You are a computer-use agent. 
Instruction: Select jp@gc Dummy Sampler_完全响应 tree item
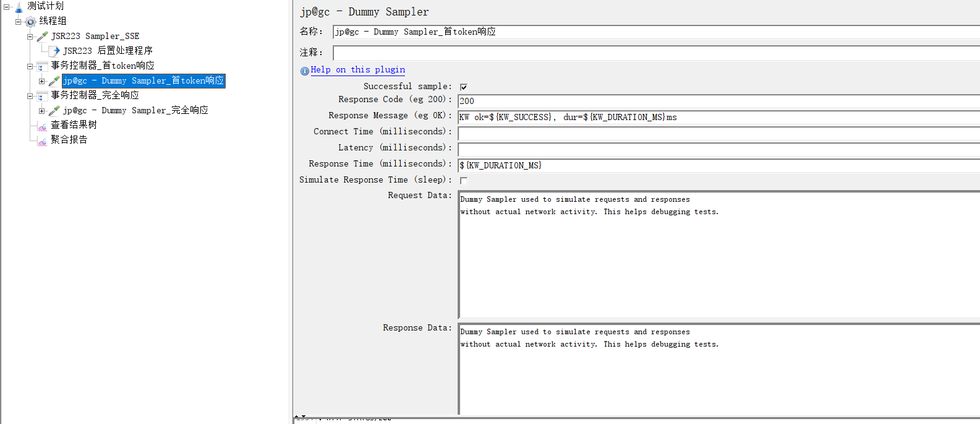coord(135,110)
